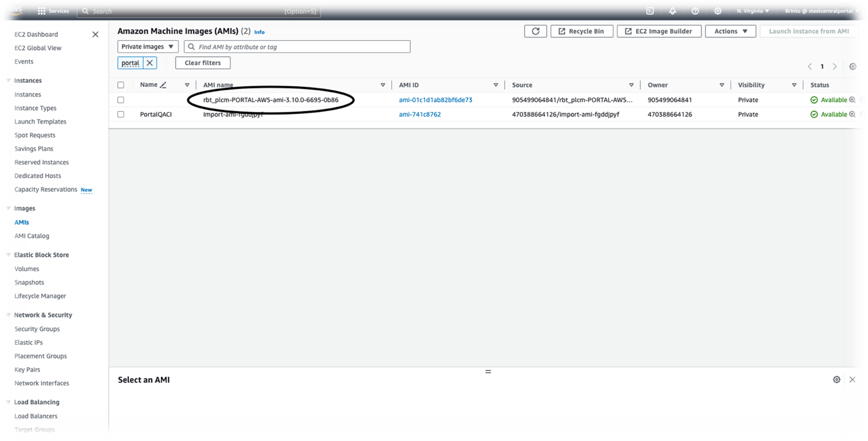Open the Private images dropdown
The height and width of the screenshot is (441, 868).
pos(148,47)
